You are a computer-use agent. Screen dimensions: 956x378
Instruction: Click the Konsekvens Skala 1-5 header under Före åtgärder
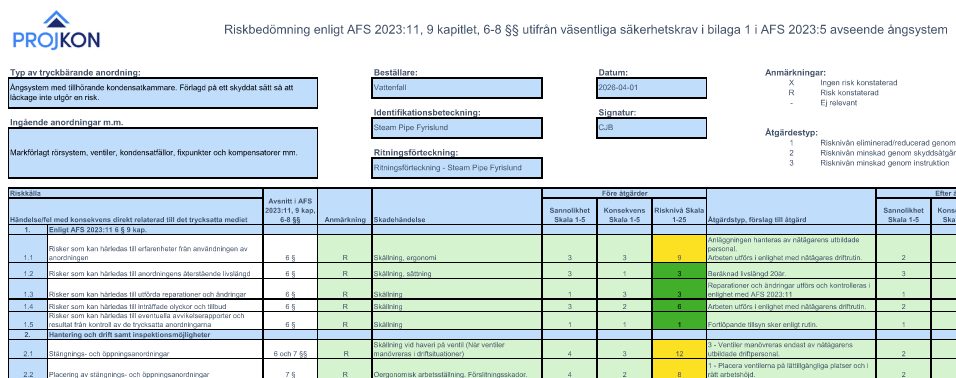point(624,211)
